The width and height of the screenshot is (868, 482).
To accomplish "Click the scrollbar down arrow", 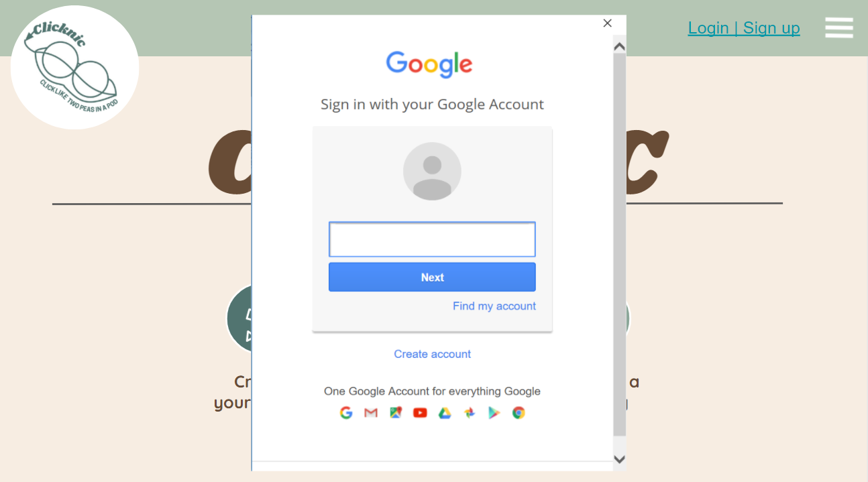I will coord(620,459).
